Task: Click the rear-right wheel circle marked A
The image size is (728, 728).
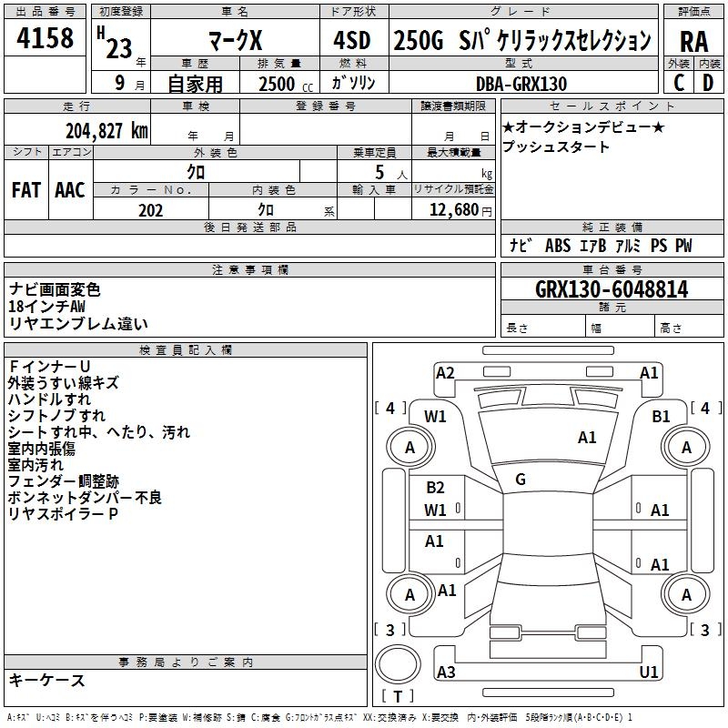Action: pyautogui.click(x=686, y=594)
